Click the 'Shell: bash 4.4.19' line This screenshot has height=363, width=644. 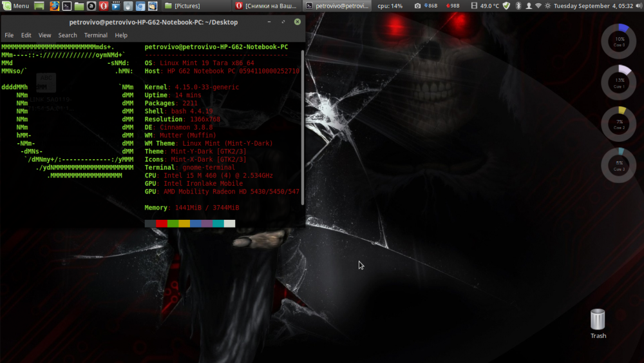(178, 112)
